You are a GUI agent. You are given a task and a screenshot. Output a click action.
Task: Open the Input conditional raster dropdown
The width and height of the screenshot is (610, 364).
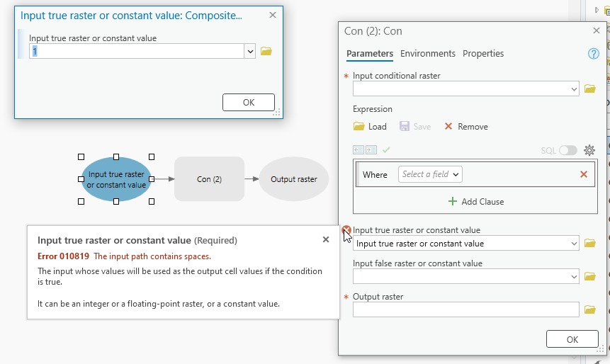(573, 89)
